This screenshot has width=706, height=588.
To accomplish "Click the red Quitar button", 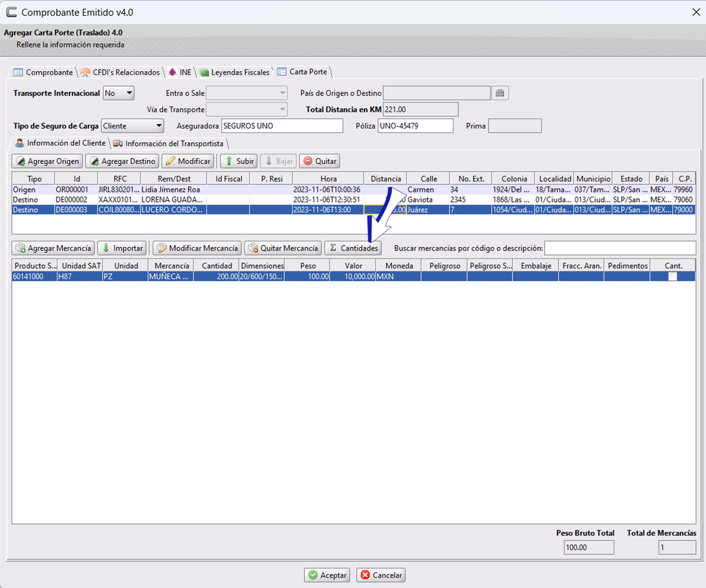I will [320, 161].
